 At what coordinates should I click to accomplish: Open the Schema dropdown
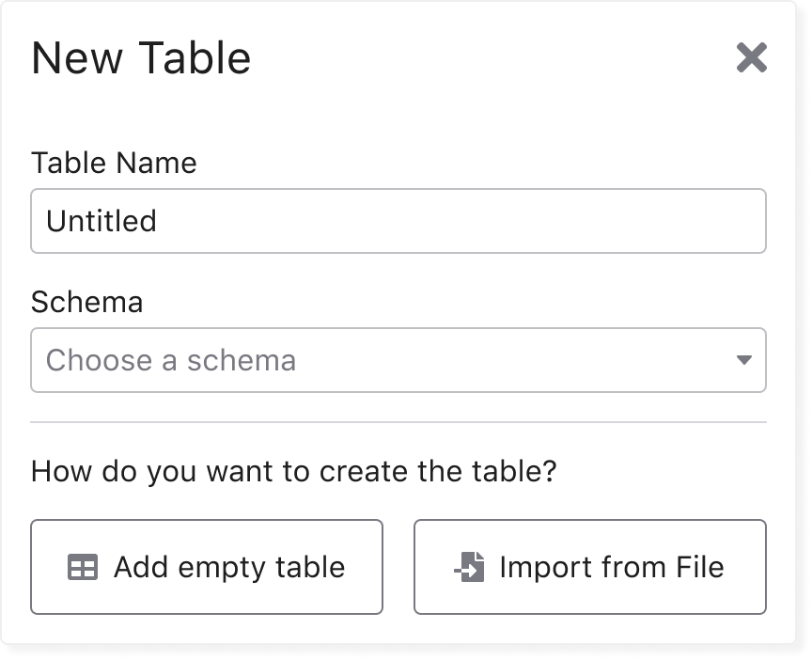(398, 360)
